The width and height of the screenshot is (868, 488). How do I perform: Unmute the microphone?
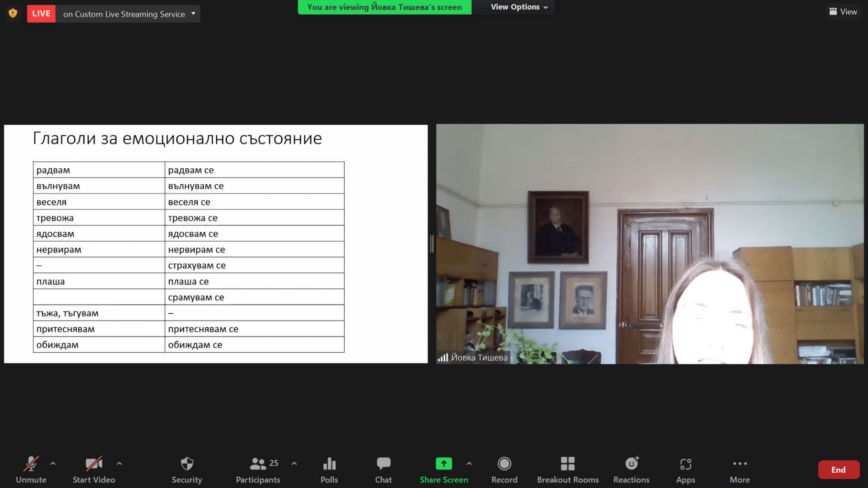31,464
